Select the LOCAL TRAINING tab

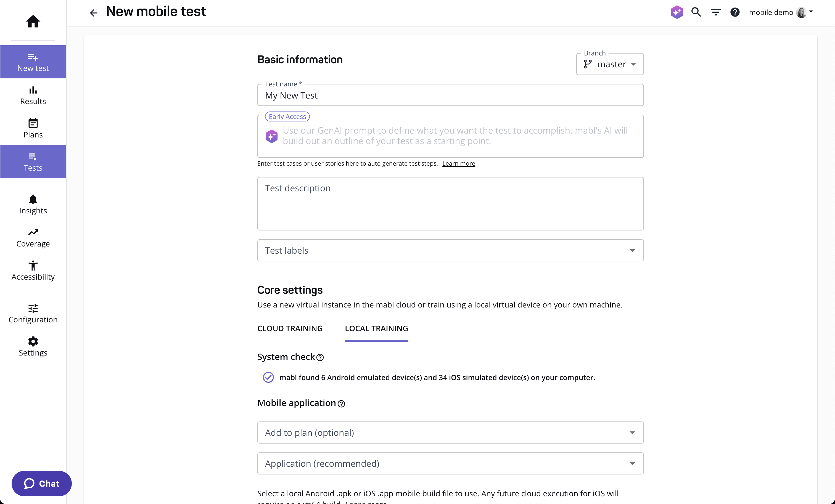tap(377, 328)
